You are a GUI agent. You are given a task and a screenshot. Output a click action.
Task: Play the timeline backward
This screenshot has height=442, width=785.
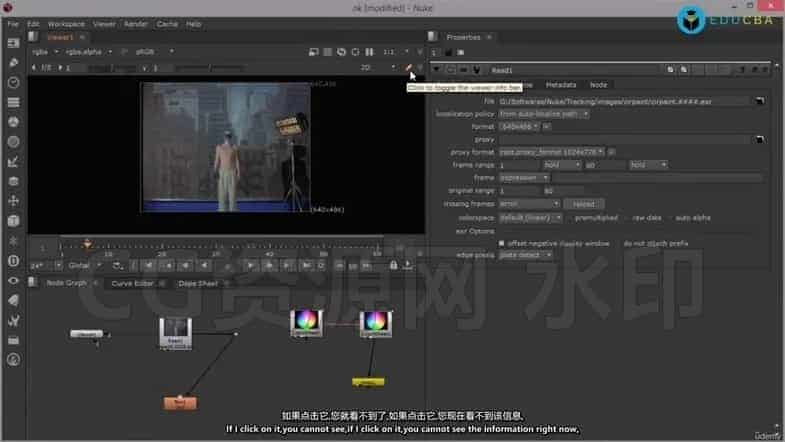coord(204,265)
